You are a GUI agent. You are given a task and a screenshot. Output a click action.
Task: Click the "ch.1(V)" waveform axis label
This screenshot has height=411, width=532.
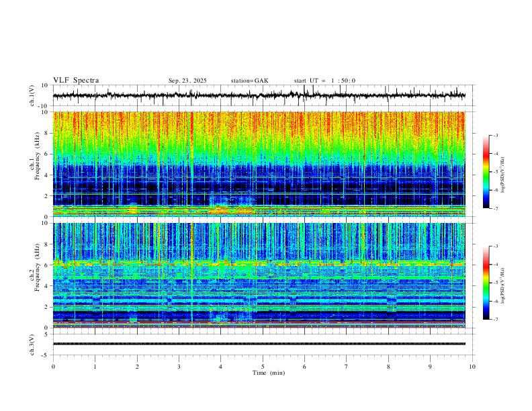tap(32, 95)
